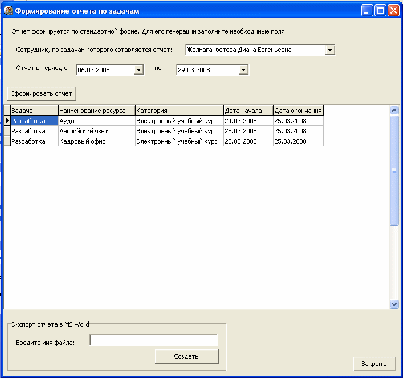
Task: Click the highlighted blue task cell
Action: coord(34,121)
